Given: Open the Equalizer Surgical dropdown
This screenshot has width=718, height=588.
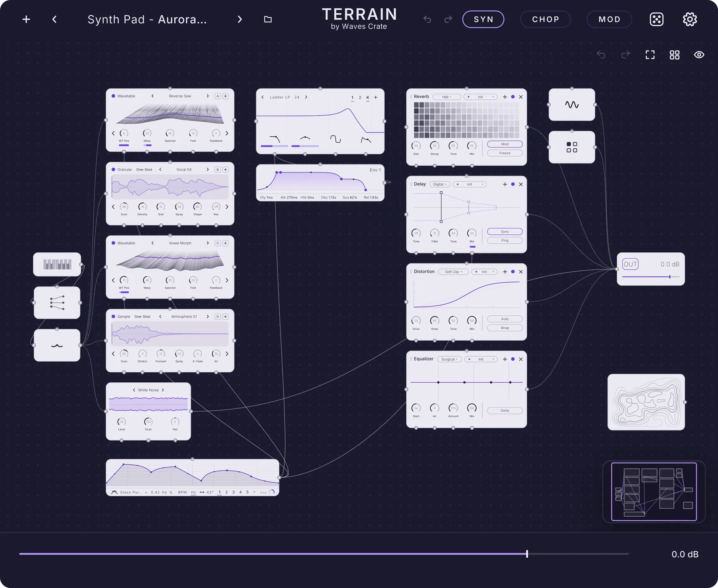Looking at the screenshot, I should tap(449, 359).
